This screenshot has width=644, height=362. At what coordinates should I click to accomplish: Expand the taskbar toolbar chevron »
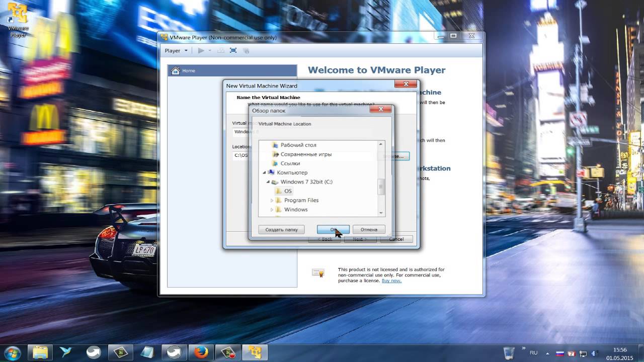523,347
